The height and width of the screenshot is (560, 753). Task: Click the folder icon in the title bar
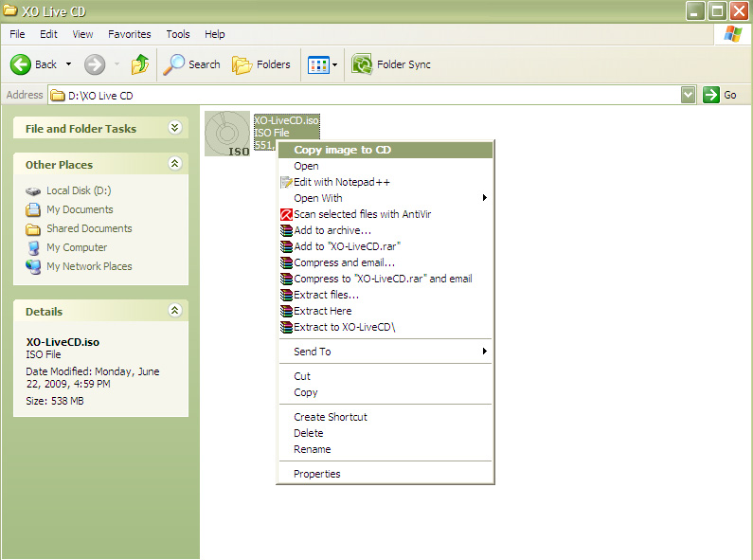click(10, 10)
